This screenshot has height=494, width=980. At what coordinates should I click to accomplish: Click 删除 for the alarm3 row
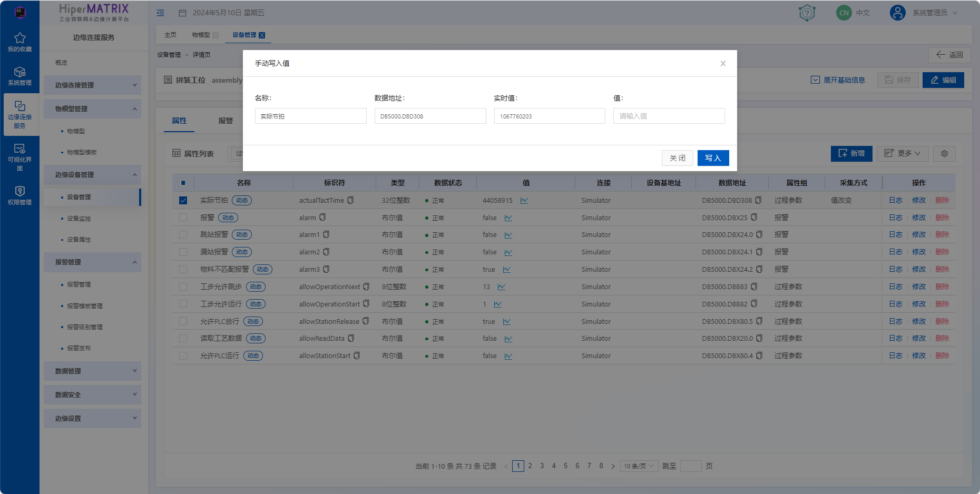tap(942, 269)
